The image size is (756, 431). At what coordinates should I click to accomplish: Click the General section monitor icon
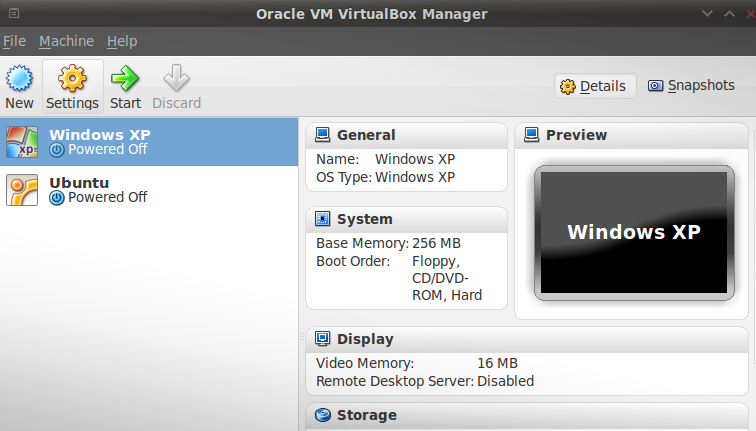(323, 135)
